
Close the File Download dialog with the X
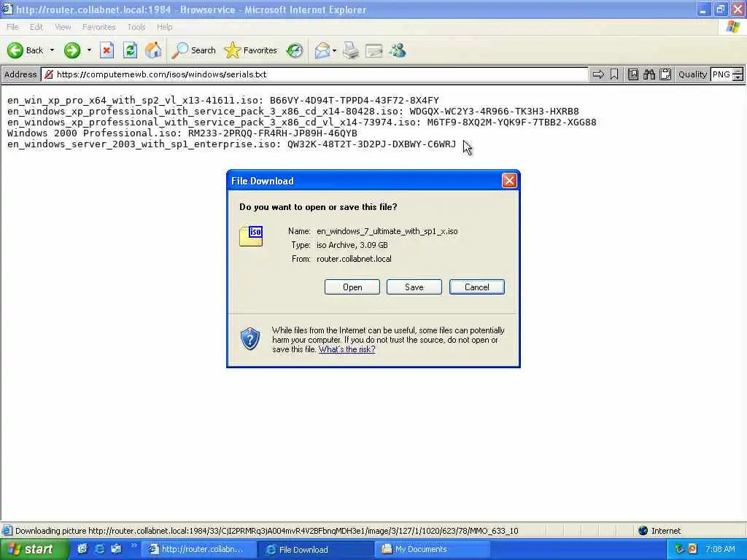tap(509, 181)
